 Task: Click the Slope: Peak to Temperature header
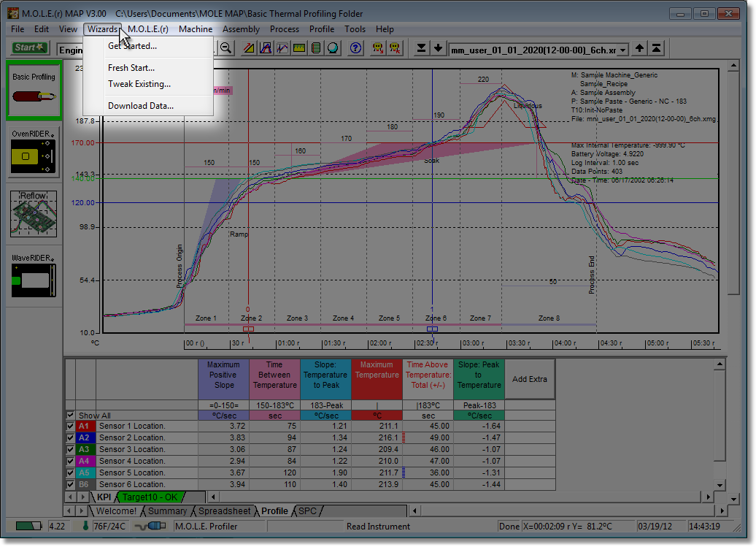[x=479, y=379]
